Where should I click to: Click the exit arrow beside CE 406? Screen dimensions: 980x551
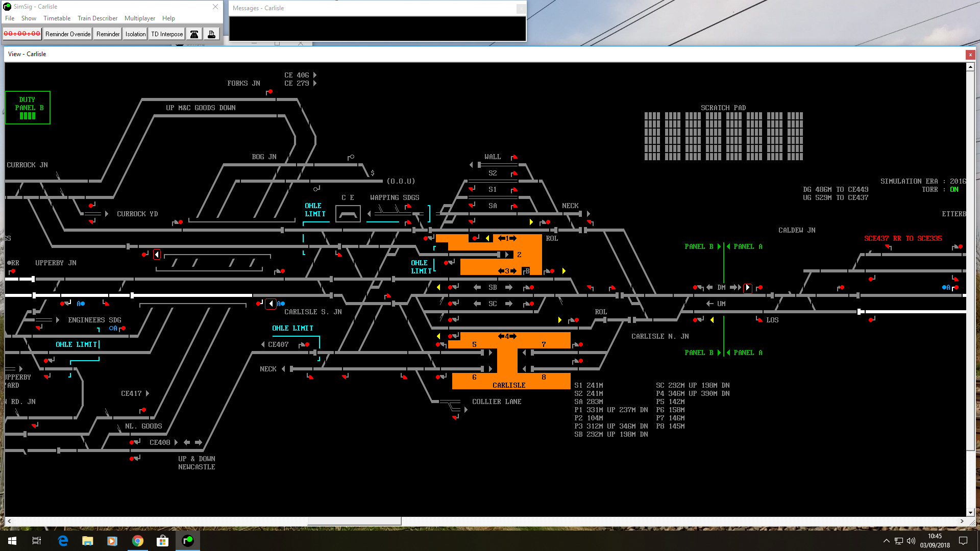[x=315, y=76]
